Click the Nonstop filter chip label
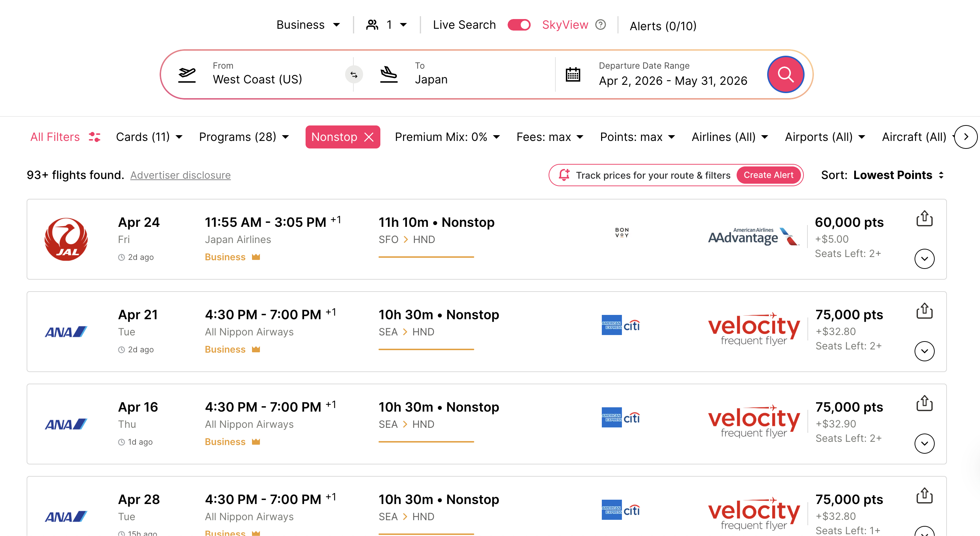This screenshot has height=536, width=980. pyautogui.click(x=334, y=137)
